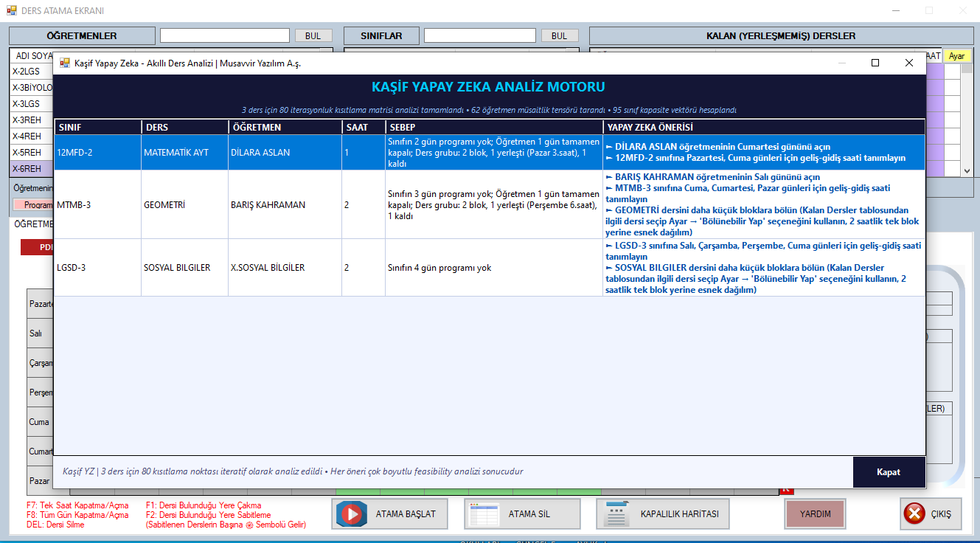This screenshot has width=980, height=543.
Task: Click the YAPAY ZEKA ÖNERİSİ column header
Action: point(763,127)
